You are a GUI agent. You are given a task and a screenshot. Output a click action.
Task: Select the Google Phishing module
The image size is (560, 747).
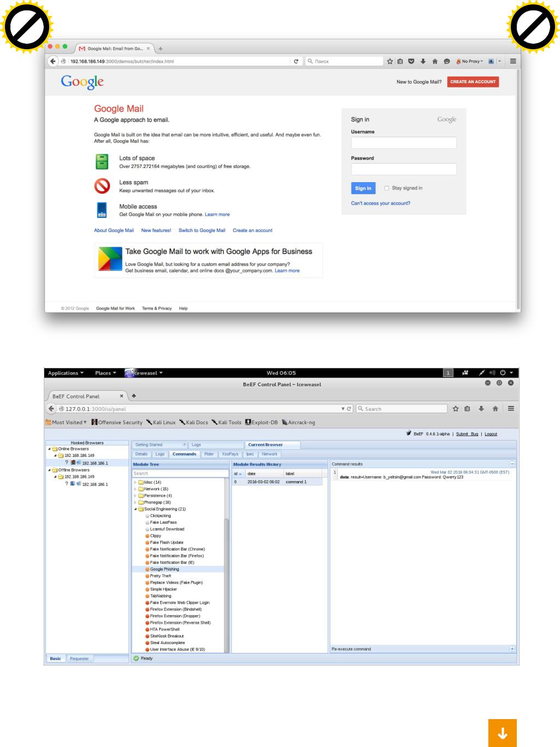click(164, 569)
